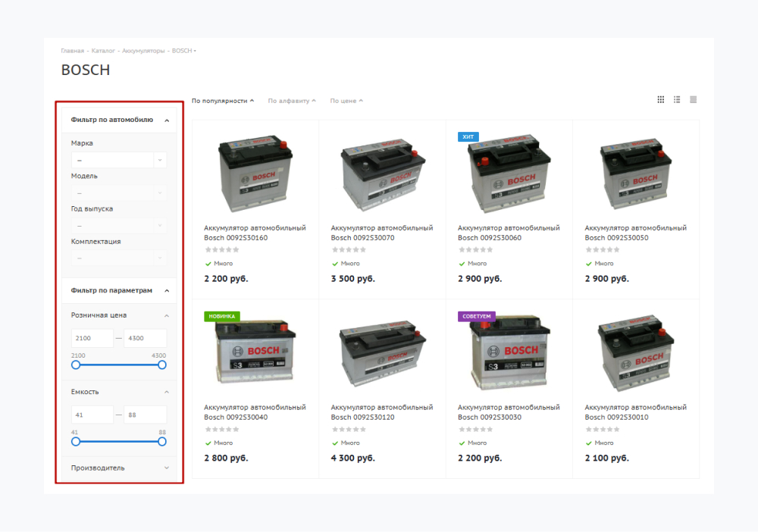Viewport: 758px width, 532px height.
Task: Go to Каталог in breadcrumbs
Action: point(103,51)
